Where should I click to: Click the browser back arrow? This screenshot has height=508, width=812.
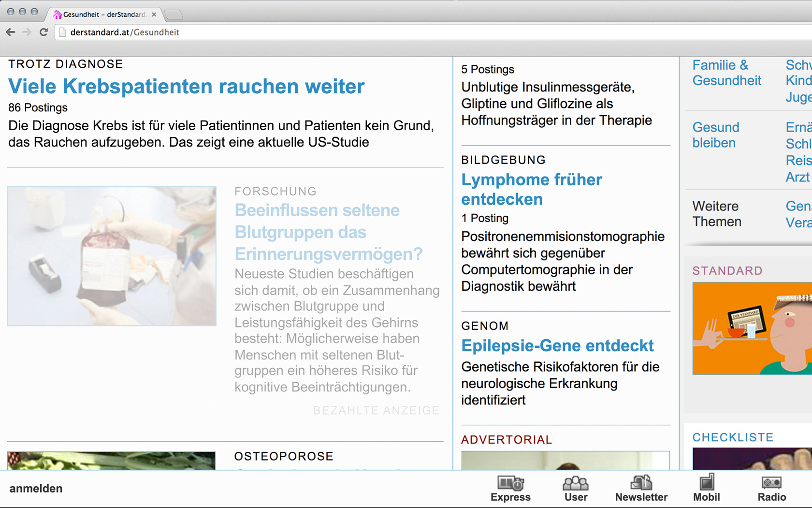[11, 32]
